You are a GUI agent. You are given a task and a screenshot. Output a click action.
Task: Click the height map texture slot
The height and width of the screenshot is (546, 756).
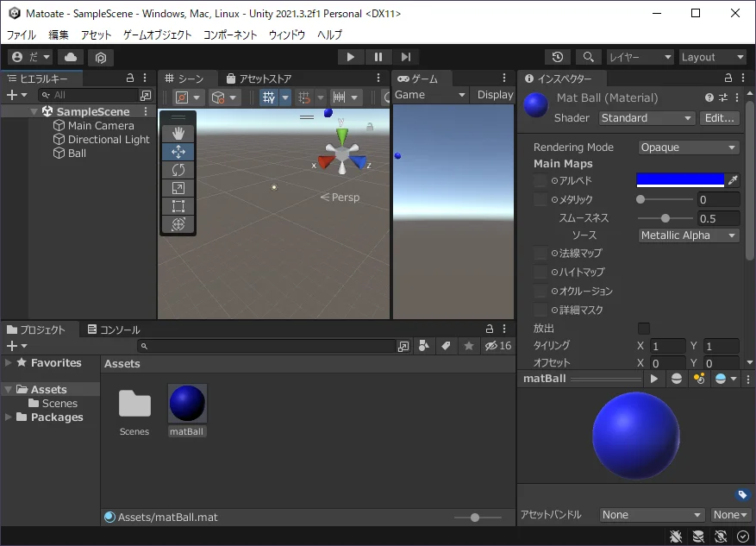[540, 272]
